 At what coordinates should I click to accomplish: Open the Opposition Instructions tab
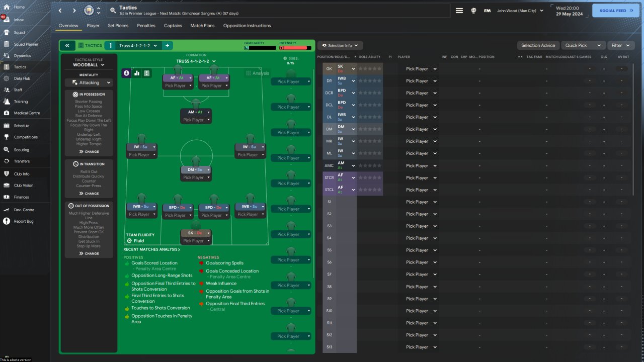(247, 26)
